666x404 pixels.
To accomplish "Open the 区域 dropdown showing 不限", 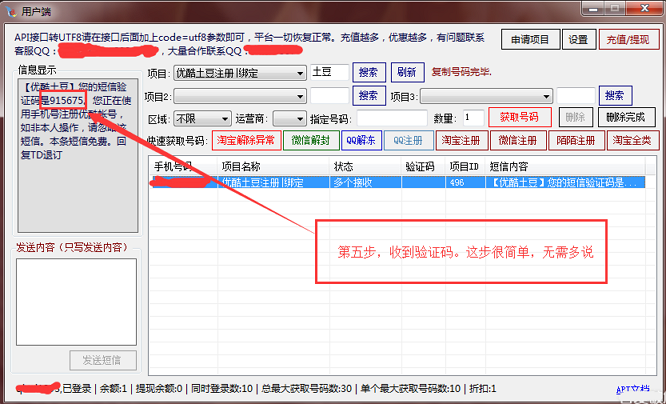I will [x=202, y=119].
